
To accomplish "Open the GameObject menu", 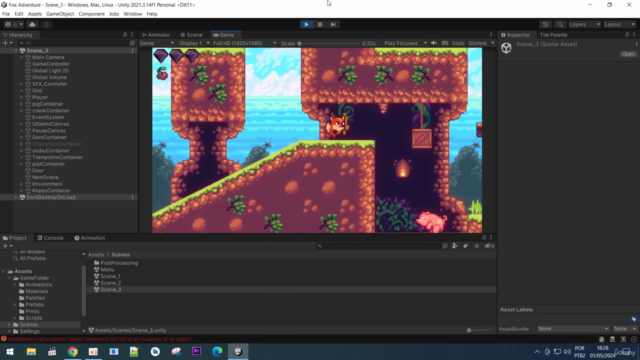I will 60,14.
